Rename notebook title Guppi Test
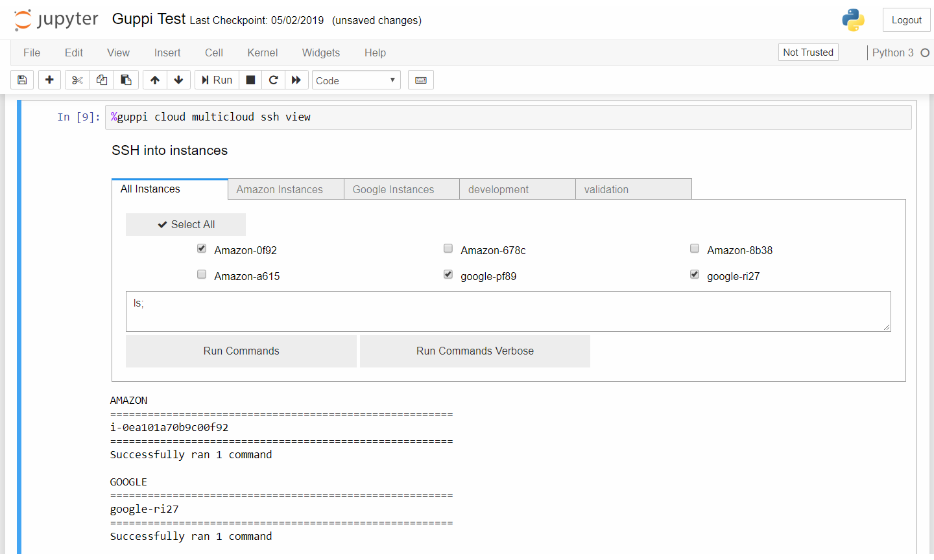 (x=149, y=19)
